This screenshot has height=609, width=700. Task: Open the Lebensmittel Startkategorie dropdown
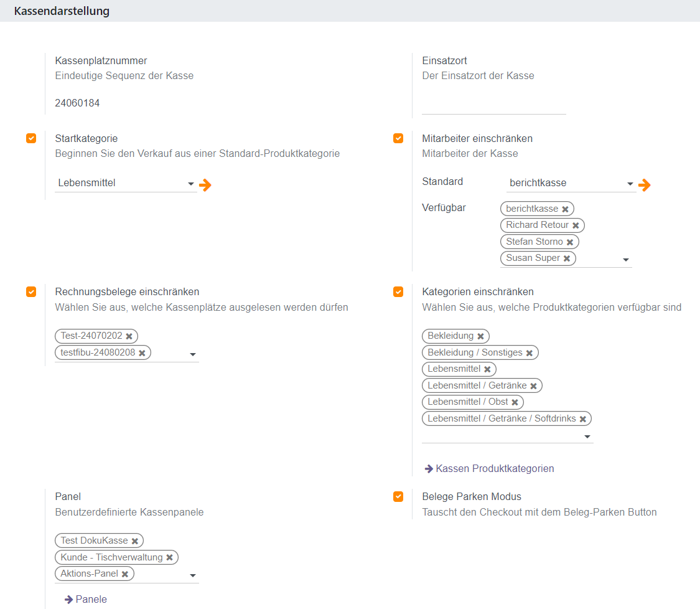124,183
